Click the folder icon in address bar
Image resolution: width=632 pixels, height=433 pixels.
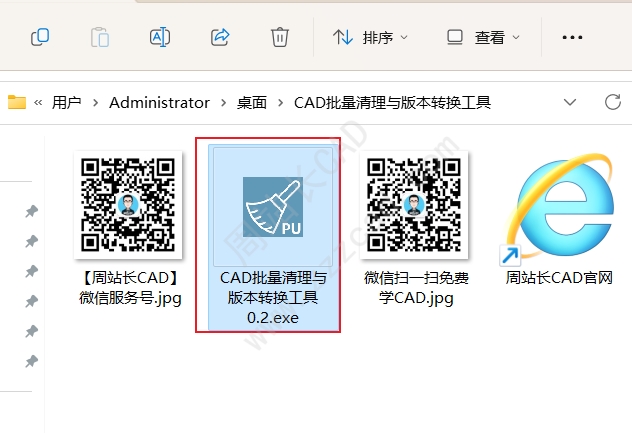(17, 102)
